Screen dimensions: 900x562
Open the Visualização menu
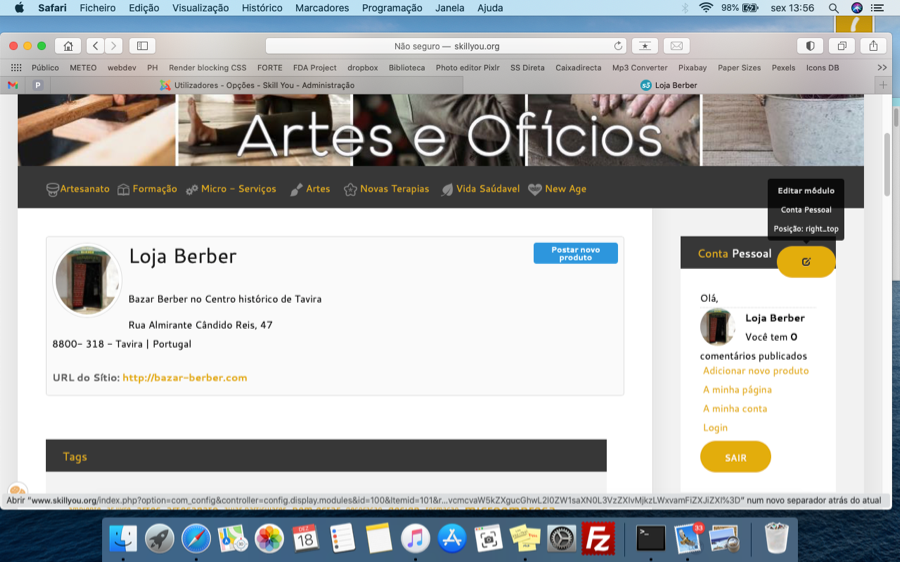click(200, 8)
